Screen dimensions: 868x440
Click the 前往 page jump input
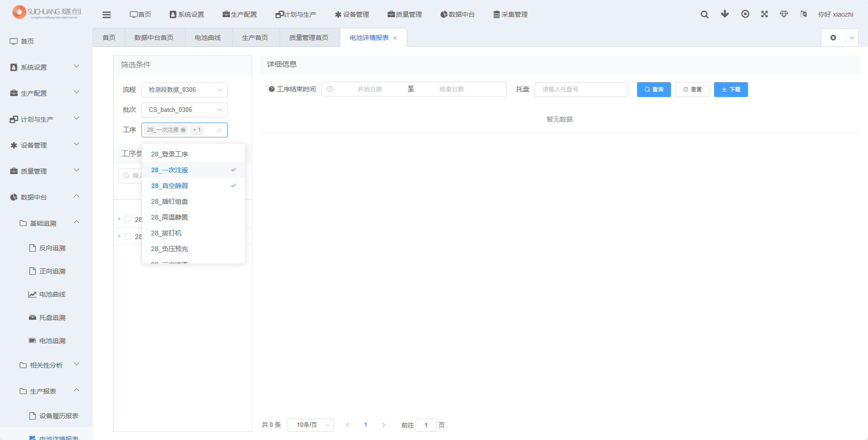pos(426,425)
